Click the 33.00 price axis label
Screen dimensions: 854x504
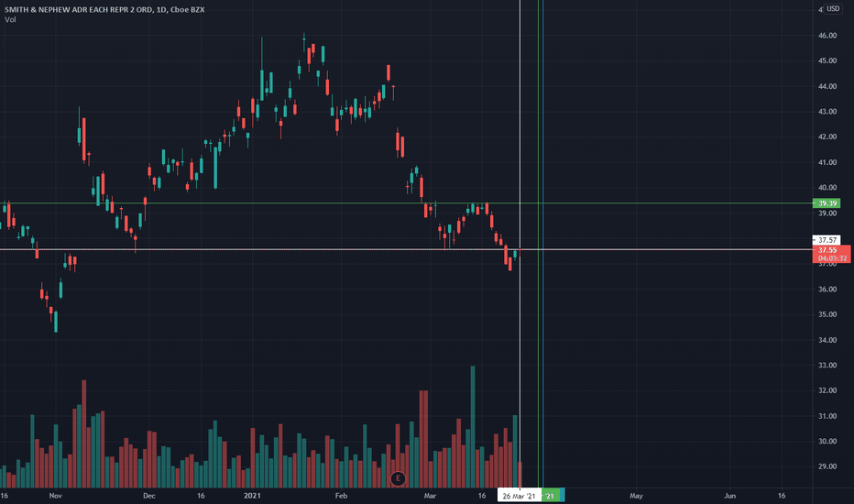[x=827, y=365]
